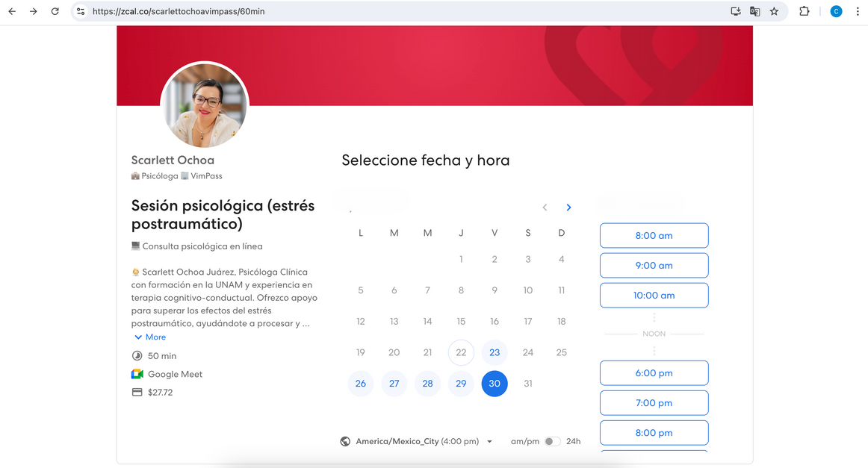
Task: Select the 8:00 am time slot
Action: pos(654,236)
